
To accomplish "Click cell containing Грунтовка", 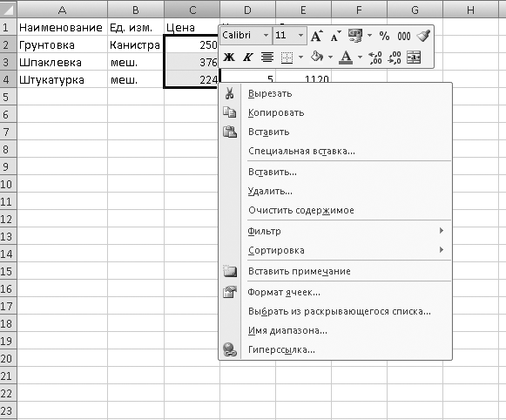I will coord(63,44).
